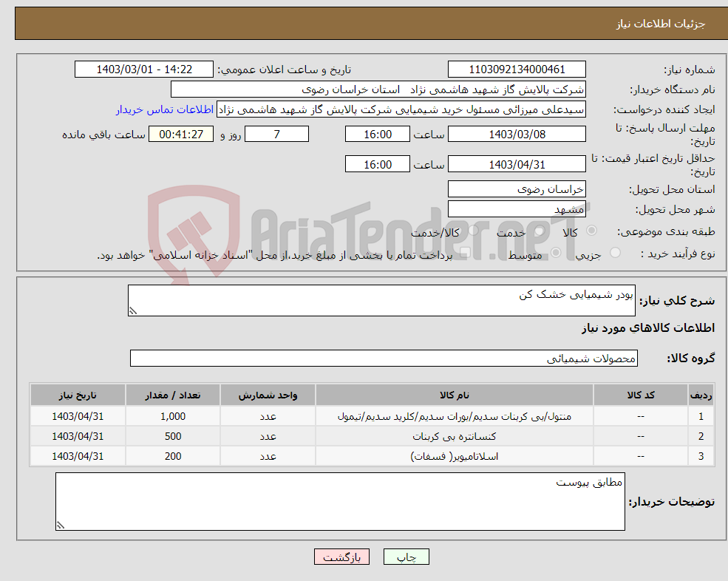The height and width of the screenshot is (581, 728).
Task: Click the اطلاعات کالاهای مورد نیاز heading
Action: click(648, 328)
